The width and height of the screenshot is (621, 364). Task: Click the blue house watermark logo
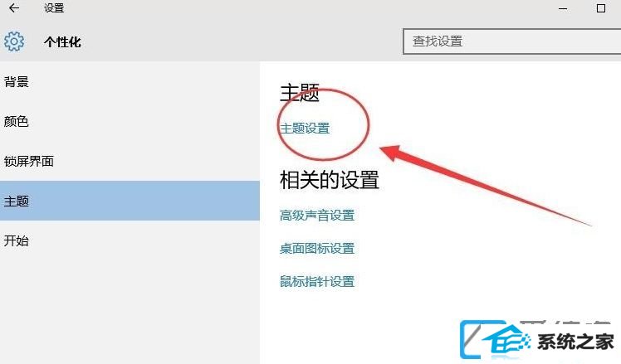click(506, 340)
